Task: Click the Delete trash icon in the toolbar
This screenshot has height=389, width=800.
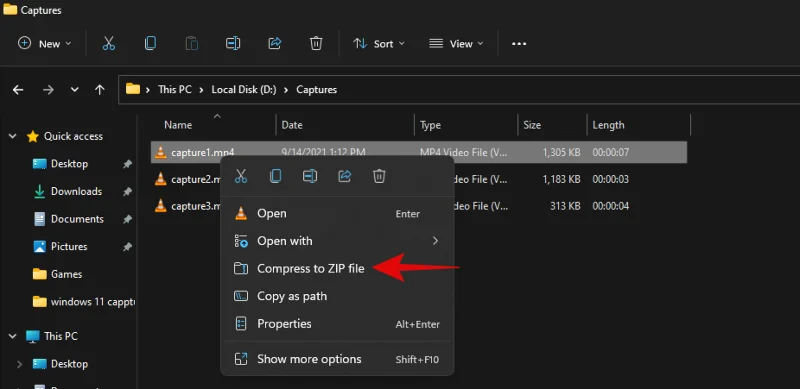Action: click(x=316, y=43)
